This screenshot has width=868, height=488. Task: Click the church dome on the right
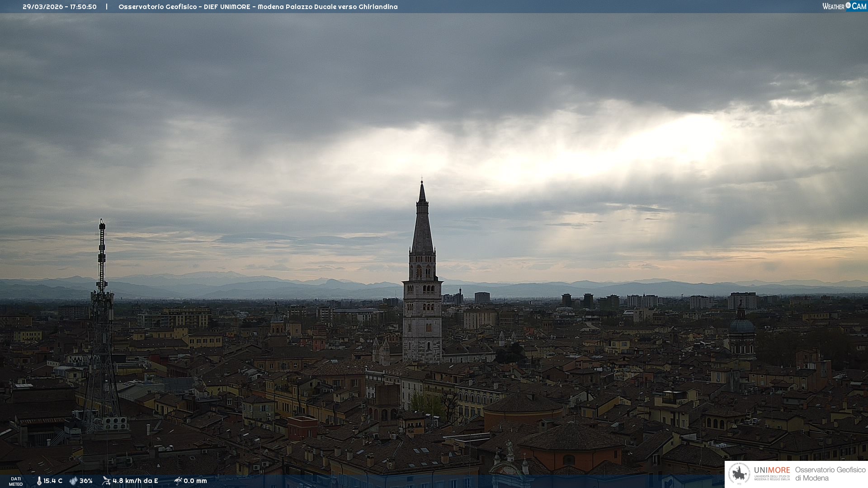click(741, 325)
